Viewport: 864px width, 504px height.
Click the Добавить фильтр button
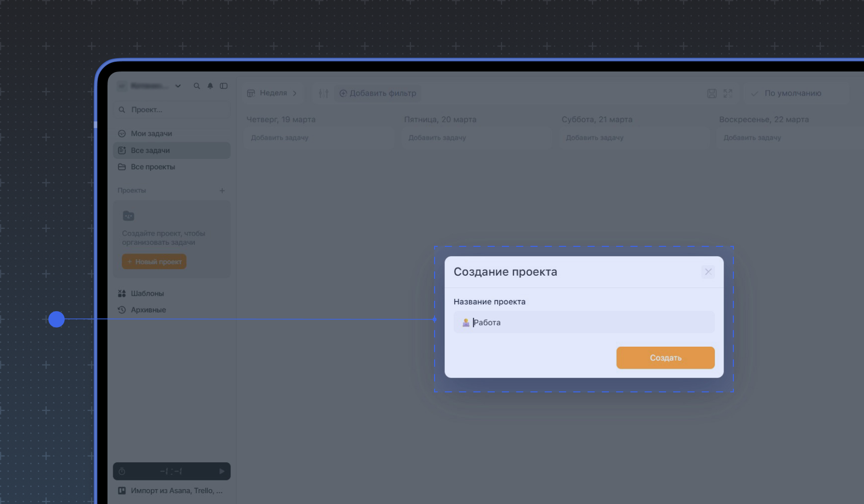378,93
